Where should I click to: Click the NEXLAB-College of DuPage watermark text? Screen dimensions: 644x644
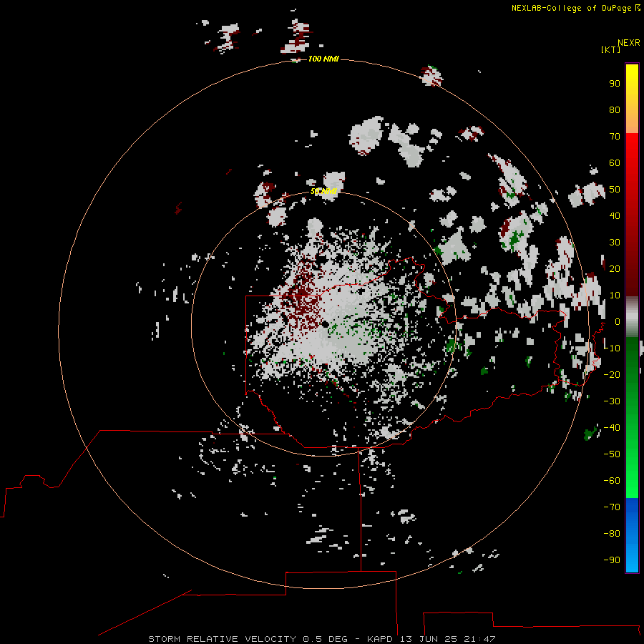point(571,8)
